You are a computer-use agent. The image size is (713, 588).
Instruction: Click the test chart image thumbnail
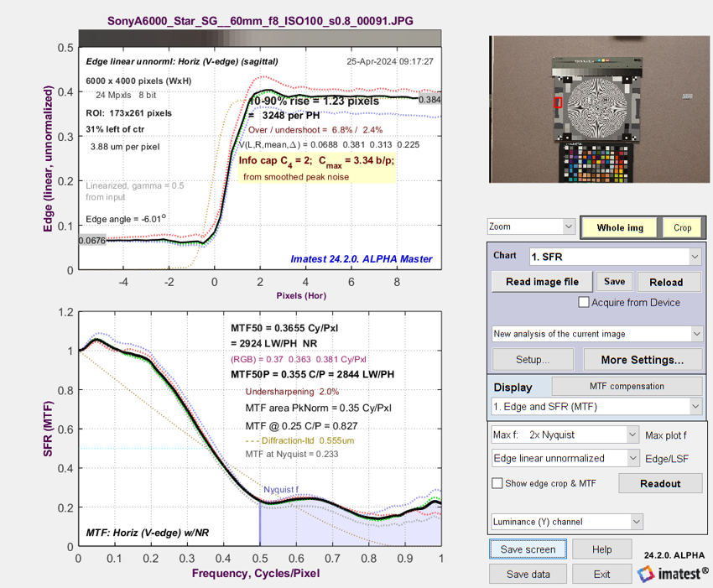click(597, 110)
